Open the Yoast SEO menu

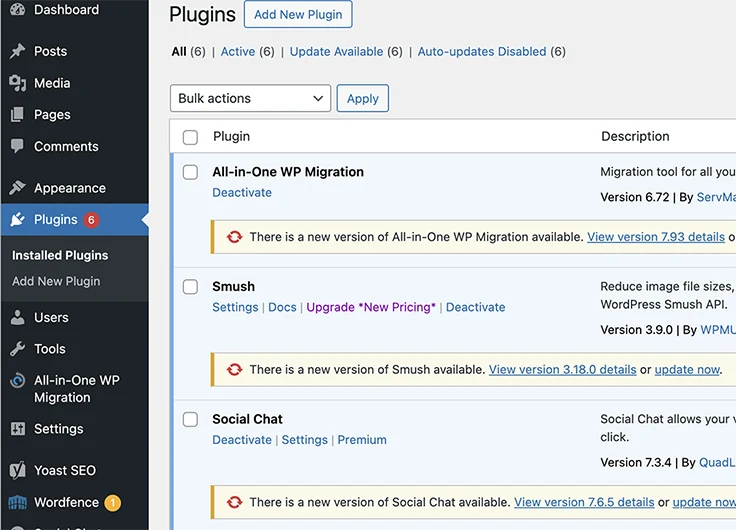tap(65, 470)
